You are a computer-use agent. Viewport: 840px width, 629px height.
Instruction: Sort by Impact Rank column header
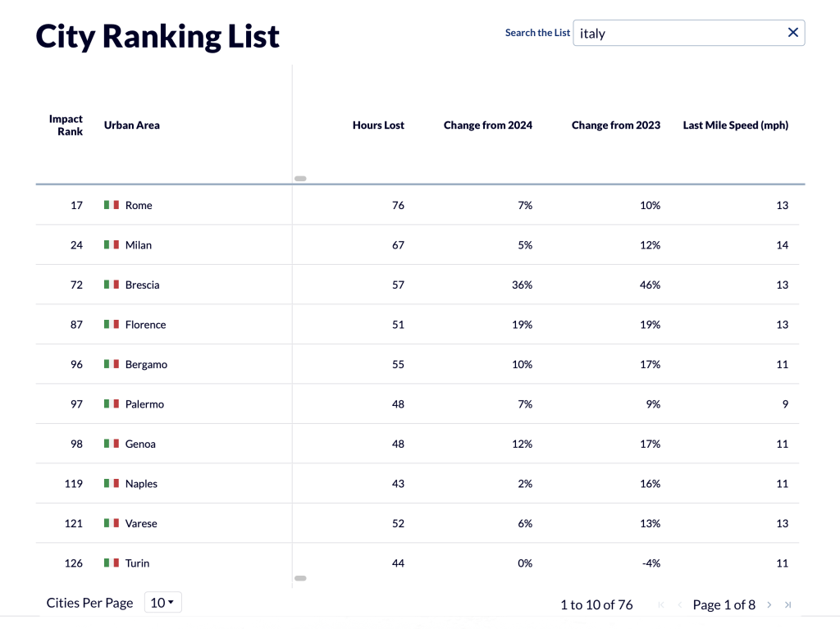click(x=66, y=125)
